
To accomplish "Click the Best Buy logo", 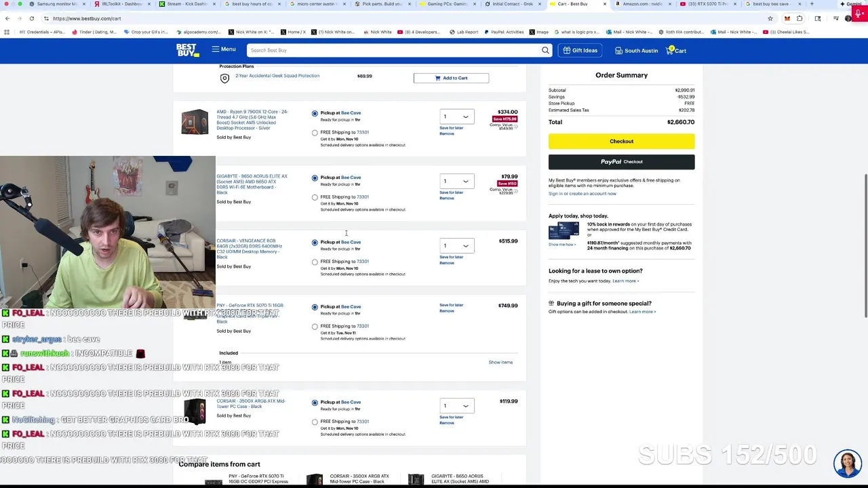I will [x=186, y=50].
